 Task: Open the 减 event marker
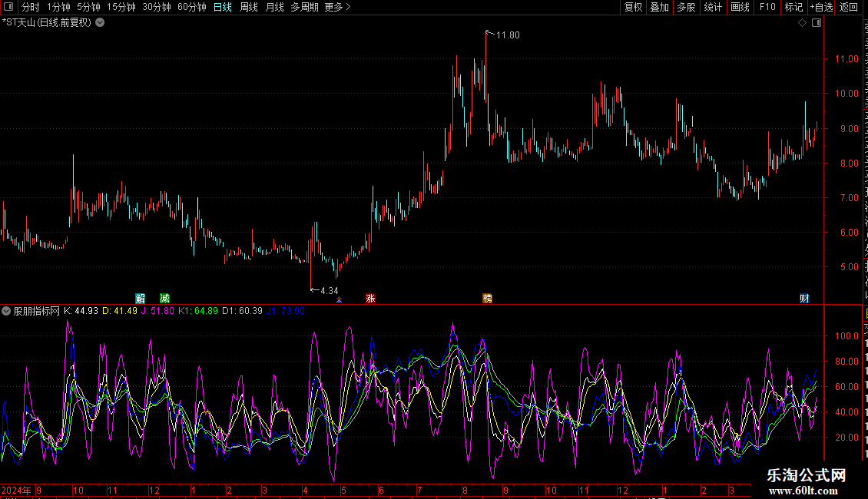164,298
